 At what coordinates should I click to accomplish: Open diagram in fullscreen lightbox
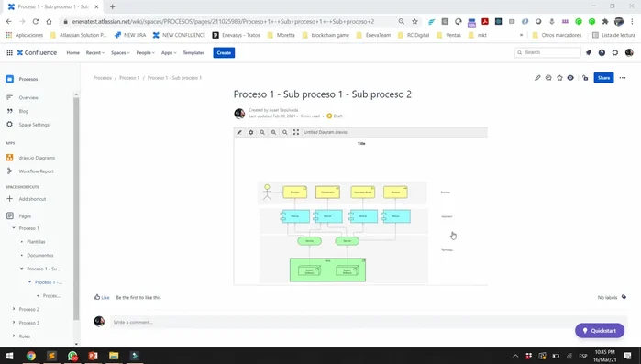pyautogui.click(x=296, y=132)
